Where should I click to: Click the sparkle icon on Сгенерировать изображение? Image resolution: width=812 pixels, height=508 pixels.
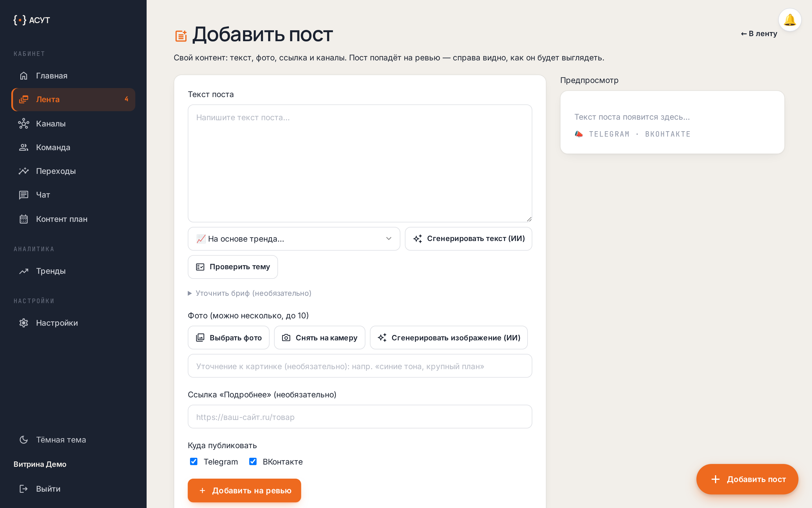point(382,337)
